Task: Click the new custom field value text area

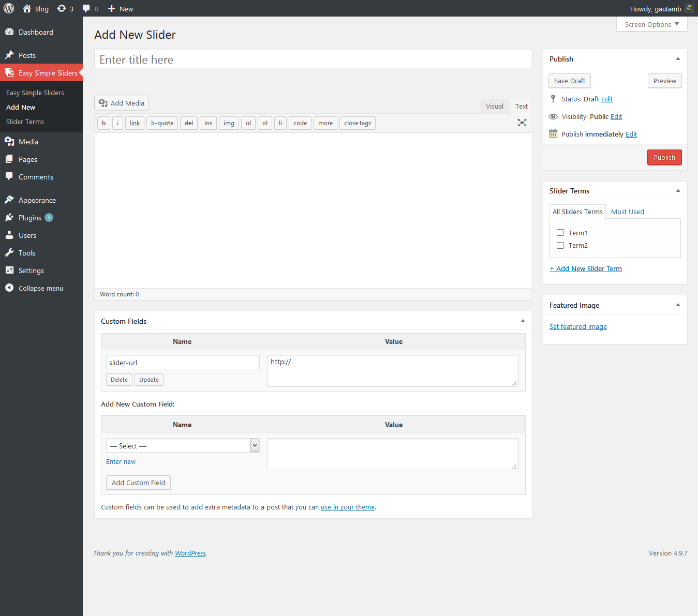Action: [392, 454]
